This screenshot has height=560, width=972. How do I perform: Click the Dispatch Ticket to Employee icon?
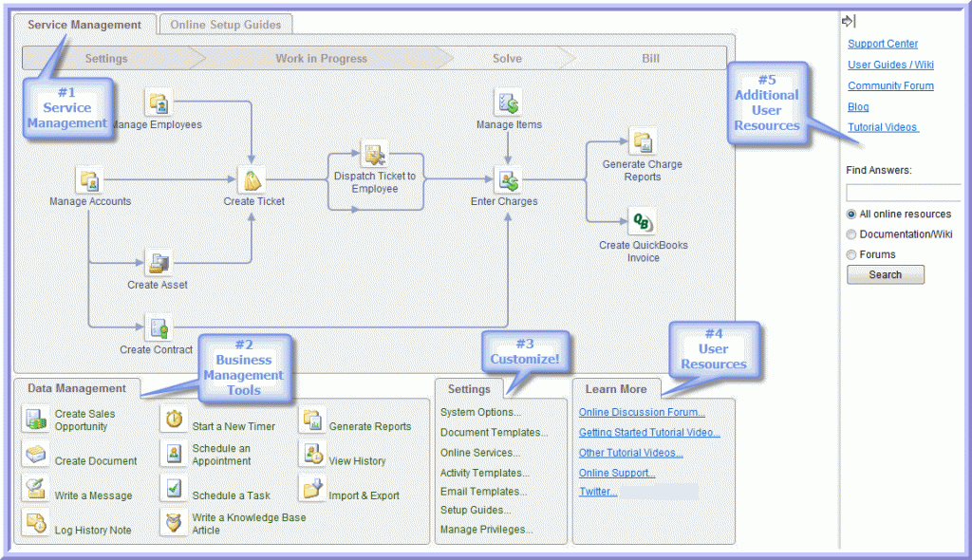click(374, 154)
